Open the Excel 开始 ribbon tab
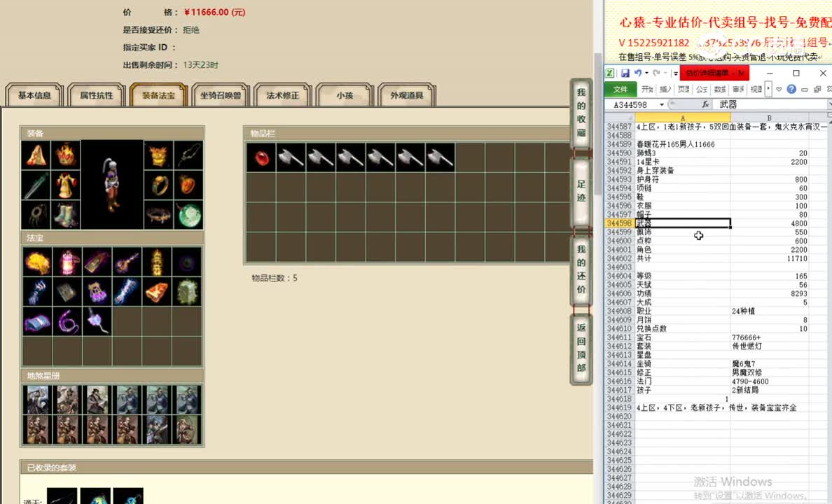832x504 pixels. [x=647, y=89]
